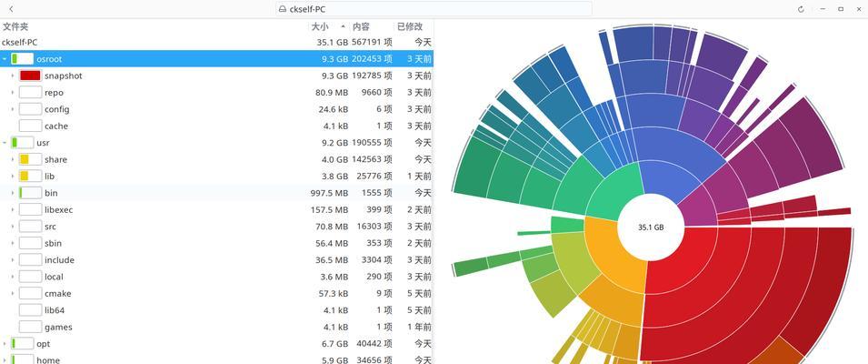Collapse the osroot folder
Viewport: 868px width, 364px height.
5,59
